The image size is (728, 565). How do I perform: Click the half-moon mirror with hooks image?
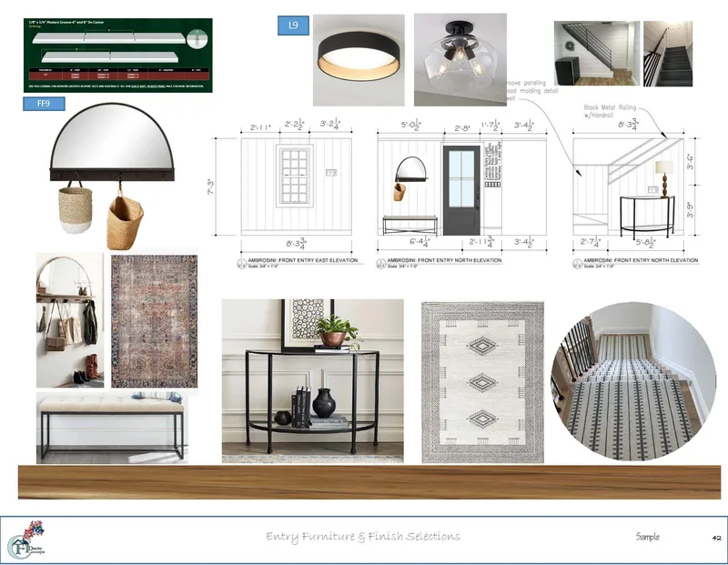[x=111, y=176]
